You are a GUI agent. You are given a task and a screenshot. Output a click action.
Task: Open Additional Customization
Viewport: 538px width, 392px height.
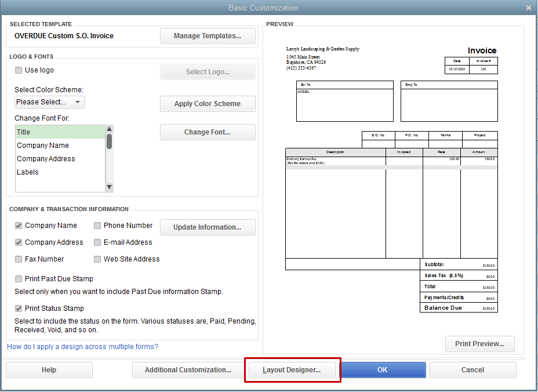click(188, 370)
